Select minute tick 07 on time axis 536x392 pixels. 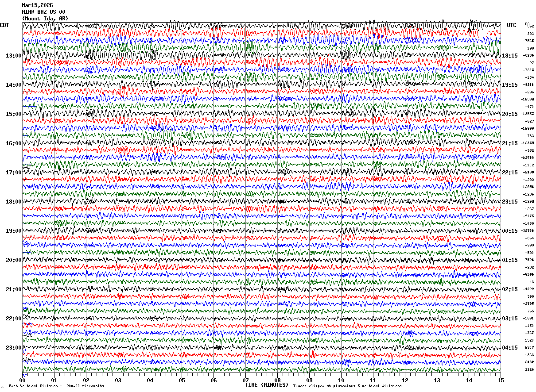(x=245, y=380)
